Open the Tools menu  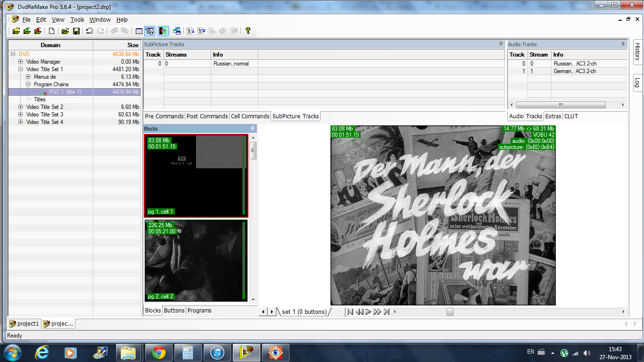point(77,20)
